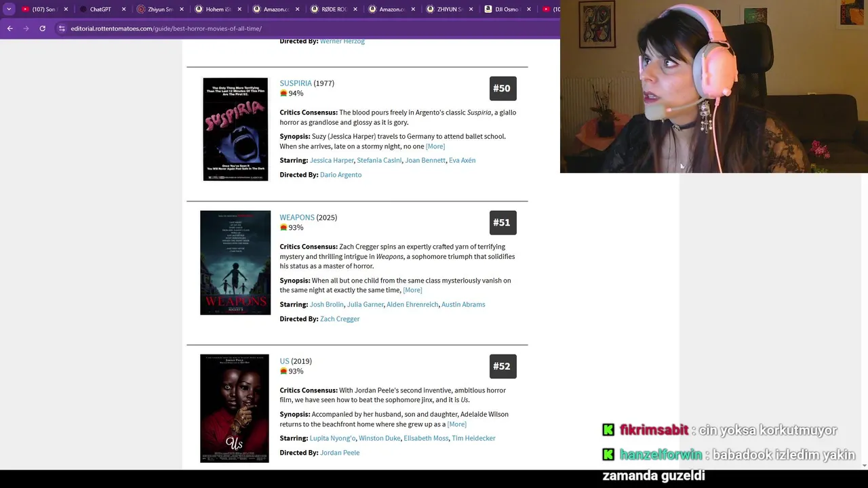
Task: Open the tab search dropdown arrow
Action: tap(9, 9)
